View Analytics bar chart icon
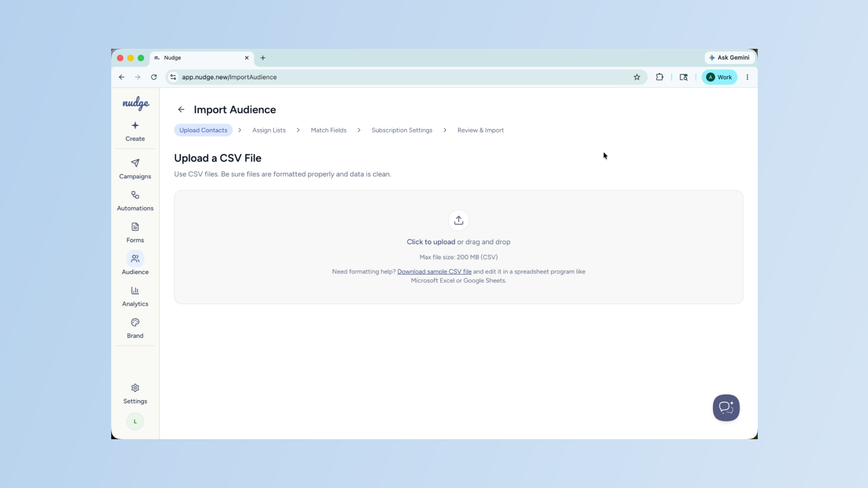 click(x=135, y=291)
